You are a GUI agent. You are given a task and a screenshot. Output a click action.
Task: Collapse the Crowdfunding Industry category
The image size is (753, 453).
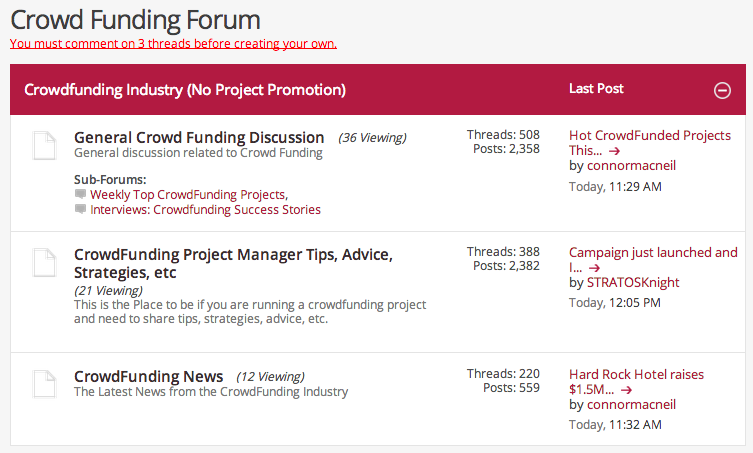click(x=722, y=90)
